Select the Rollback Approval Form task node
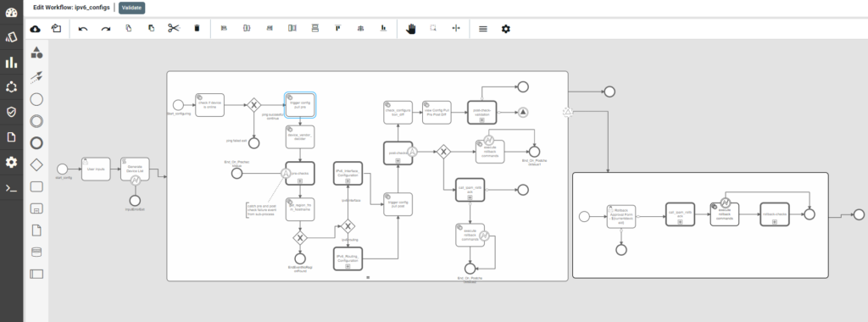The width and height of the screenshot is (868, 322). click(621, 217)
